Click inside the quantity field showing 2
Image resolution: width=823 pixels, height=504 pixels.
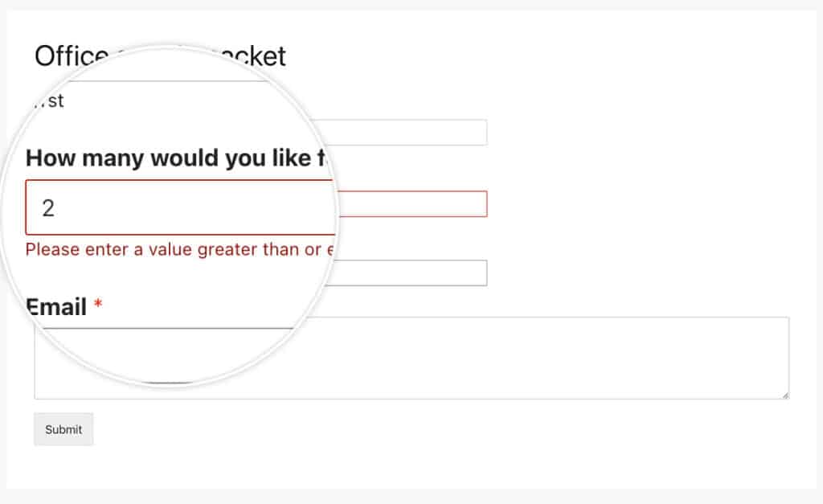(x=177, y=207)
